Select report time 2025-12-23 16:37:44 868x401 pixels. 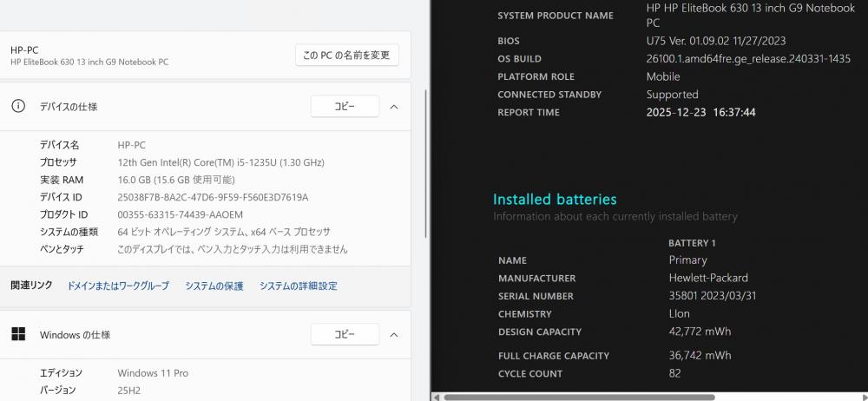[x=700, y=113]
